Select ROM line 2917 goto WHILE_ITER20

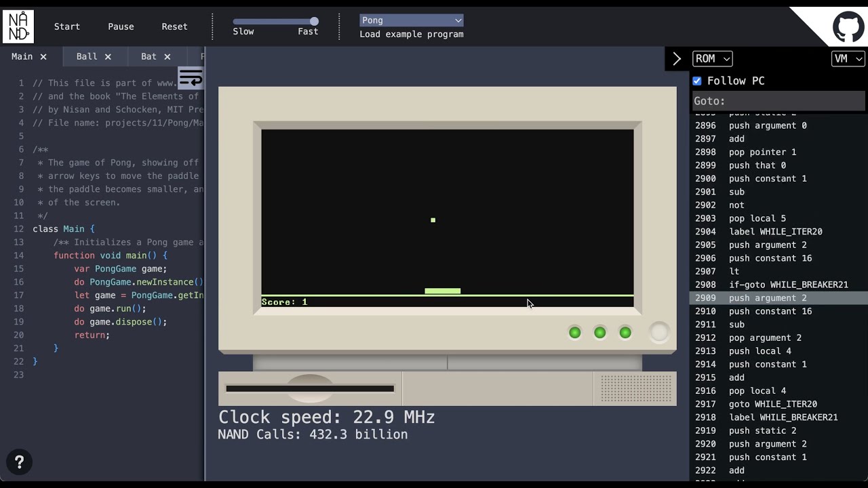(778, 404)
